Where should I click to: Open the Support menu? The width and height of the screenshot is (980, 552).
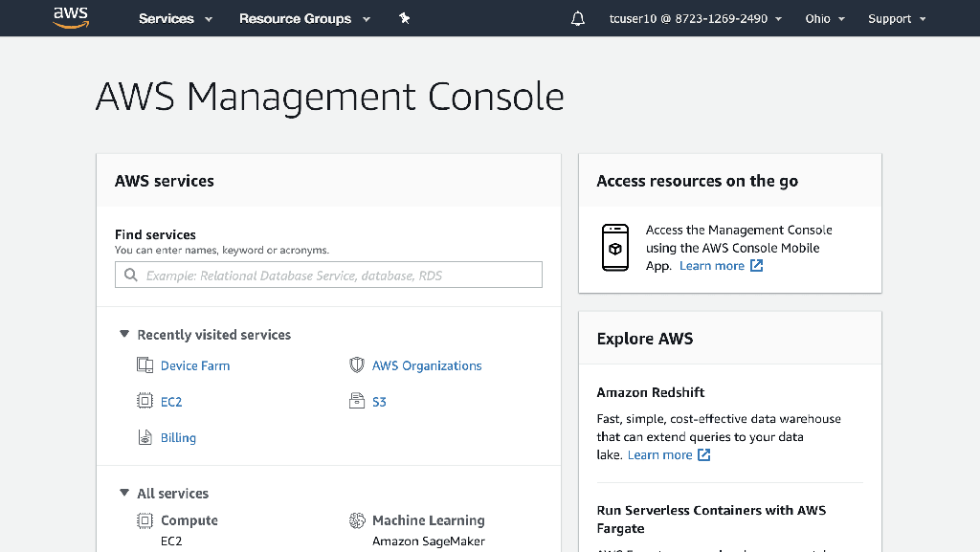click(897, 19)
